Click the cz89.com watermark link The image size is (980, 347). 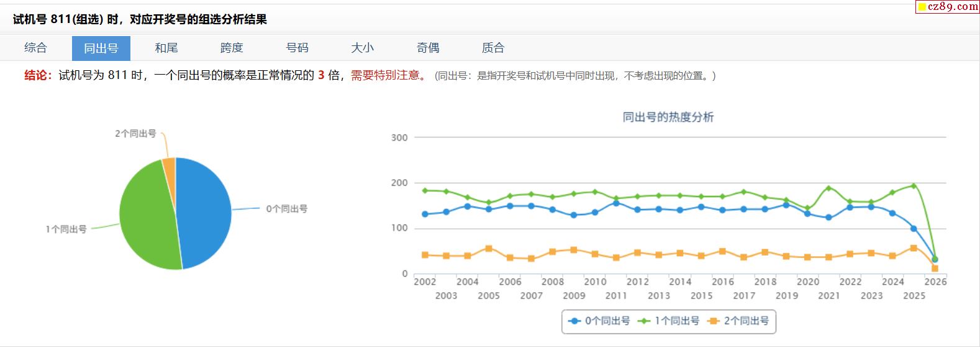pyautogui.click(x=948, y=7)
